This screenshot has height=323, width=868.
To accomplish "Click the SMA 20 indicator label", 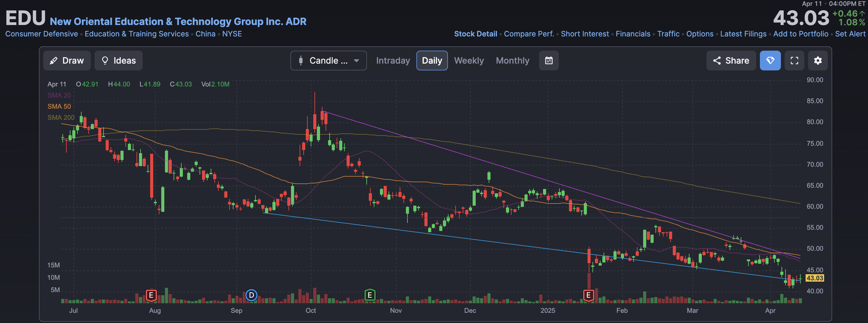I will click(x=59, y=95).
